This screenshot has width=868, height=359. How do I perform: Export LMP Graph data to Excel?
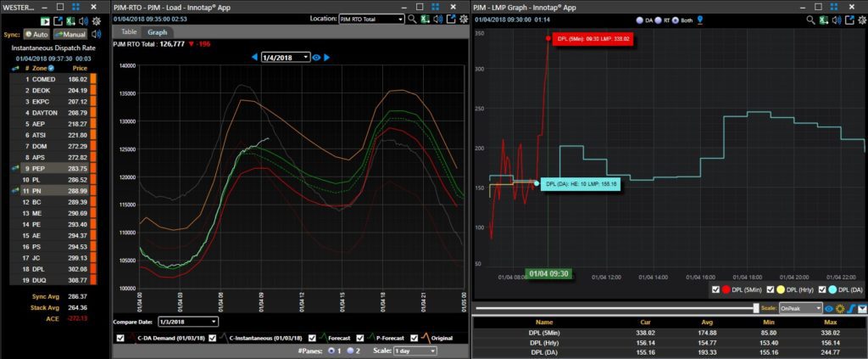(823, 20)
